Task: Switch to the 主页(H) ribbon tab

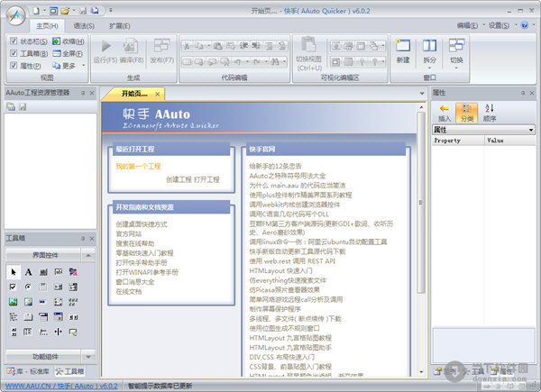Action: click(47, 26)
